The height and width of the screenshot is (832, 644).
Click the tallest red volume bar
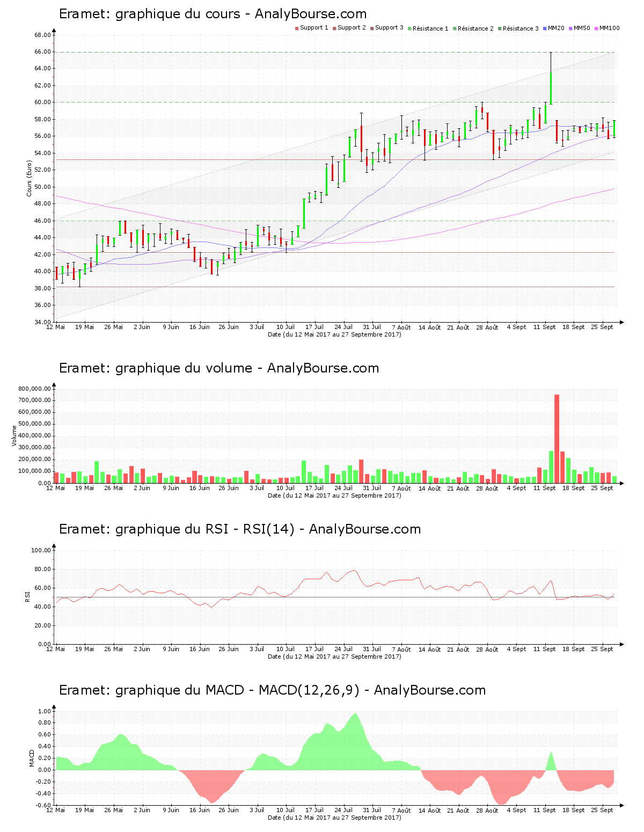coord(557,439)
